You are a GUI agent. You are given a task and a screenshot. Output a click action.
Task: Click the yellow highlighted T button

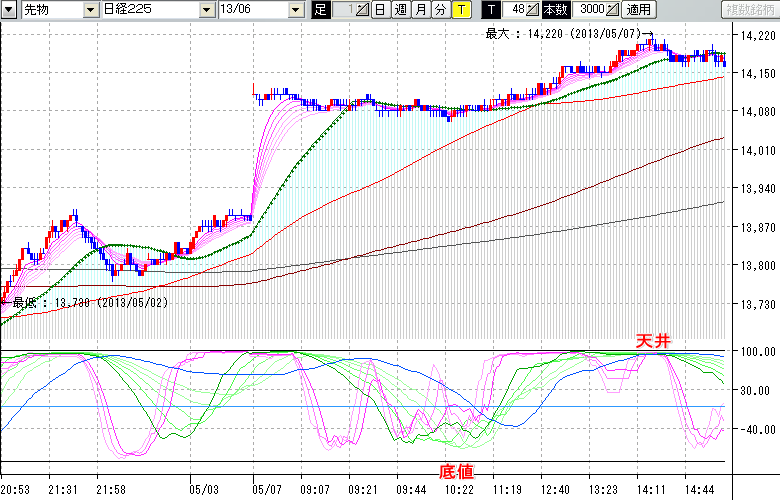460,10
